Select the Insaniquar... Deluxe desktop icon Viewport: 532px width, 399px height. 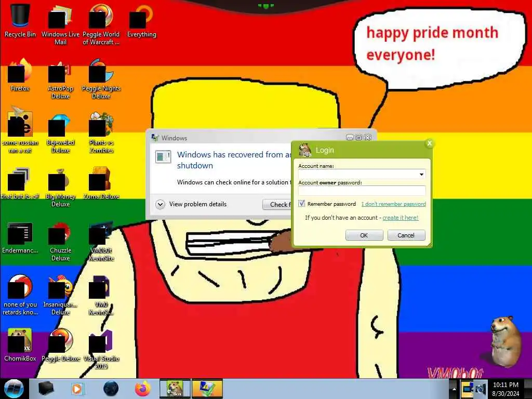[60, 295]
